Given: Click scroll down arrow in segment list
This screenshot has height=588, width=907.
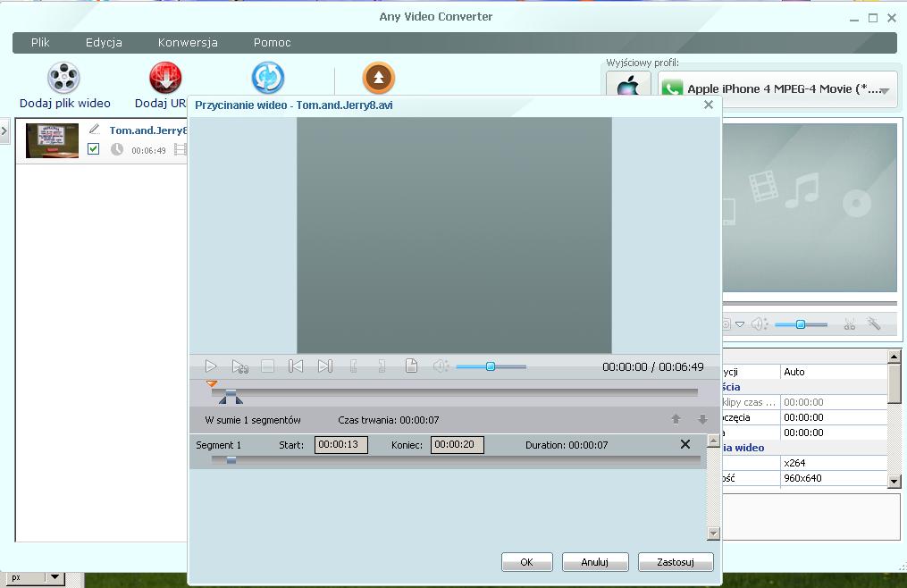Looking at the screenshot, I should click(x=714, y=533).
